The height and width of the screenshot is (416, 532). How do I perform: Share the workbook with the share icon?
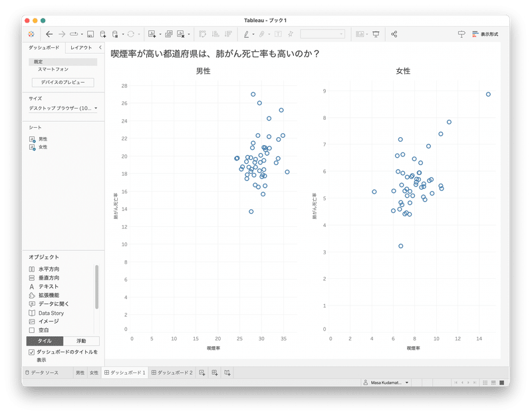coord(394,34)
